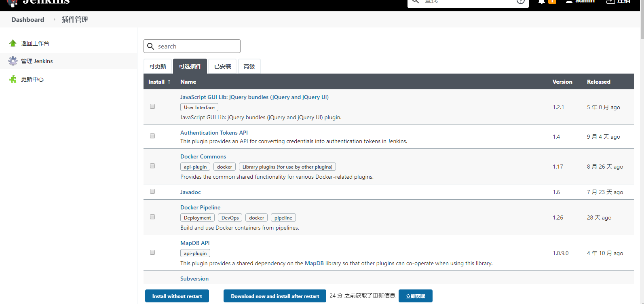Screen dimensions: 644x304
Task: Open the JavaScript GUI Lib jQuery bundles link
Action: click(x=254, y=97)
